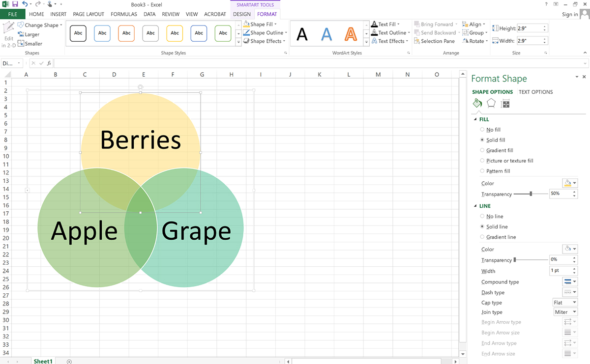
Task: Enable the No line option
Action: tap(482, 216)
